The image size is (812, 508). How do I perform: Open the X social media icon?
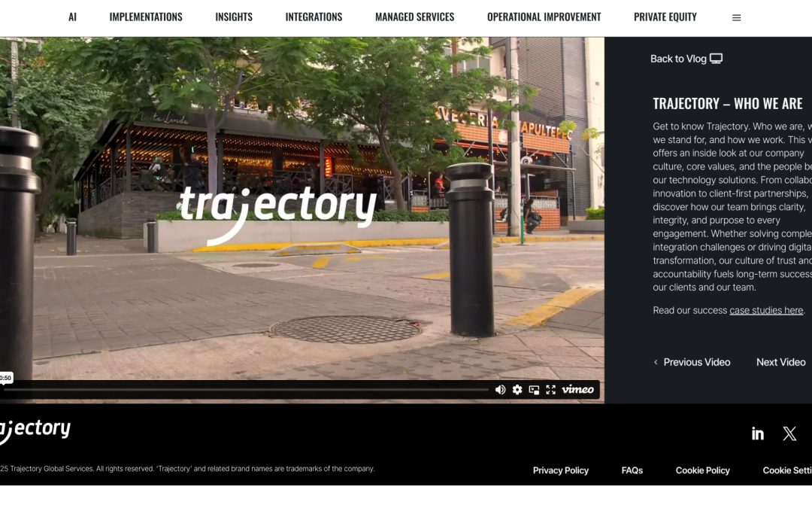point(789,433)
